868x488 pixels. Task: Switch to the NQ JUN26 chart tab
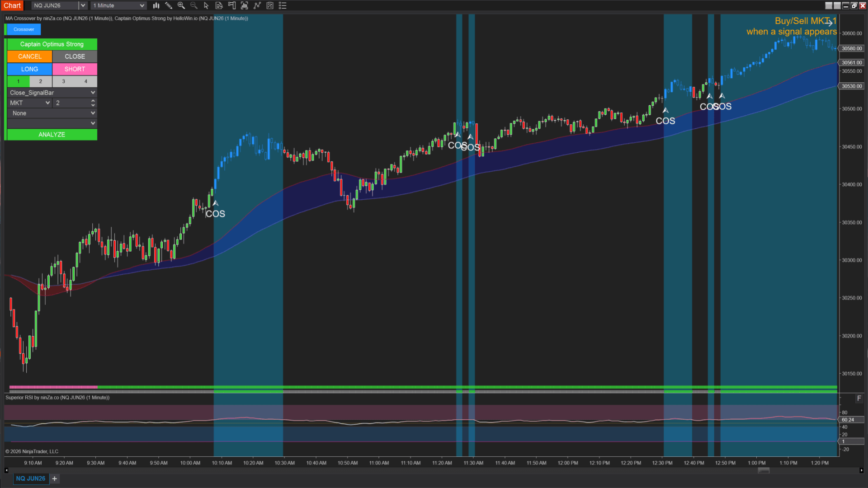31,479
